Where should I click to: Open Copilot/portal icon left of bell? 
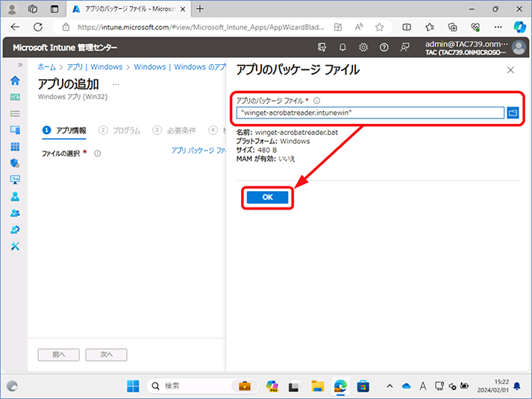pos(322,48)
